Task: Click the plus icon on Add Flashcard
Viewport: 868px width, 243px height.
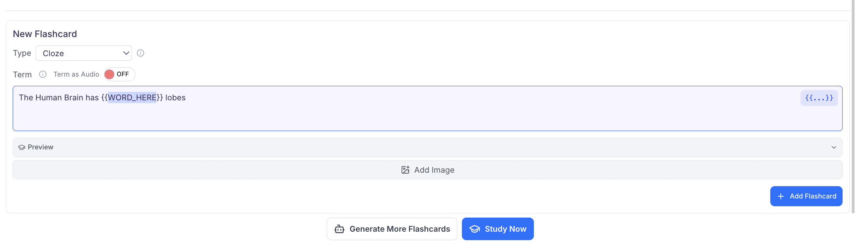Action: click(780, 196)
